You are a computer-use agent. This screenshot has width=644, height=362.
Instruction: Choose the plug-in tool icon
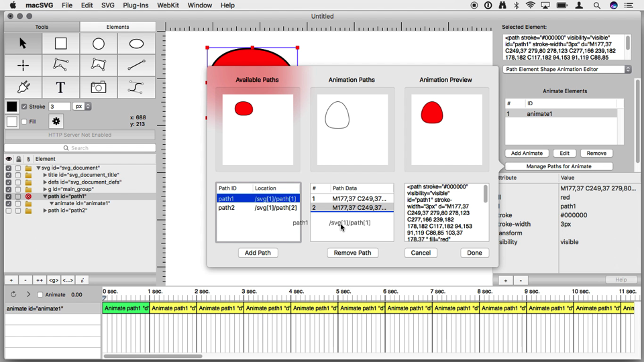[23, 87]
